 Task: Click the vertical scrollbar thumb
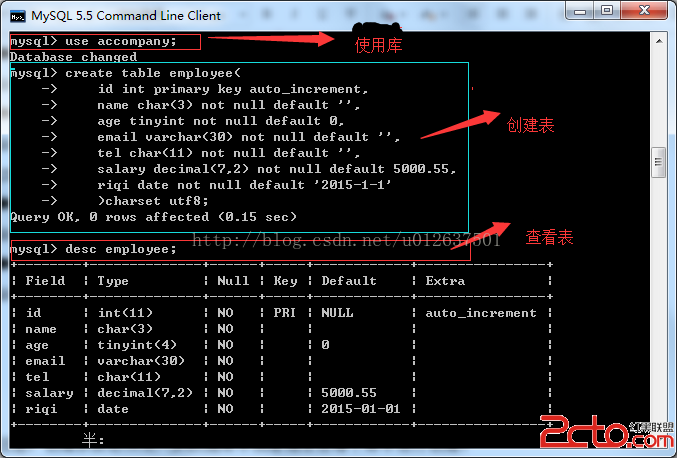pos(658,162)
